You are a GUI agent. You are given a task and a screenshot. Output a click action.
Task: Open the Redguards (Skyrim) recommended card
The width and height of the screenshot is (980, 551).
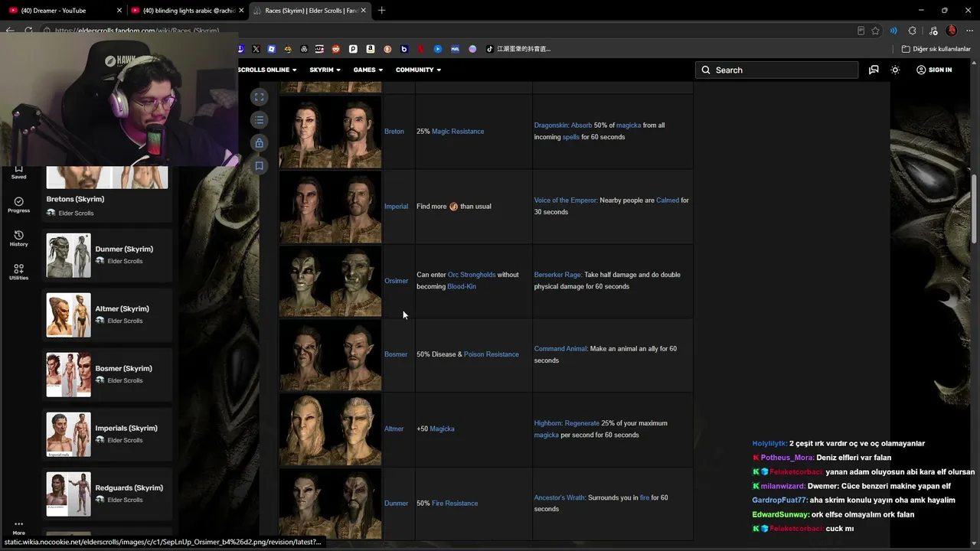[x=107, y=494]
